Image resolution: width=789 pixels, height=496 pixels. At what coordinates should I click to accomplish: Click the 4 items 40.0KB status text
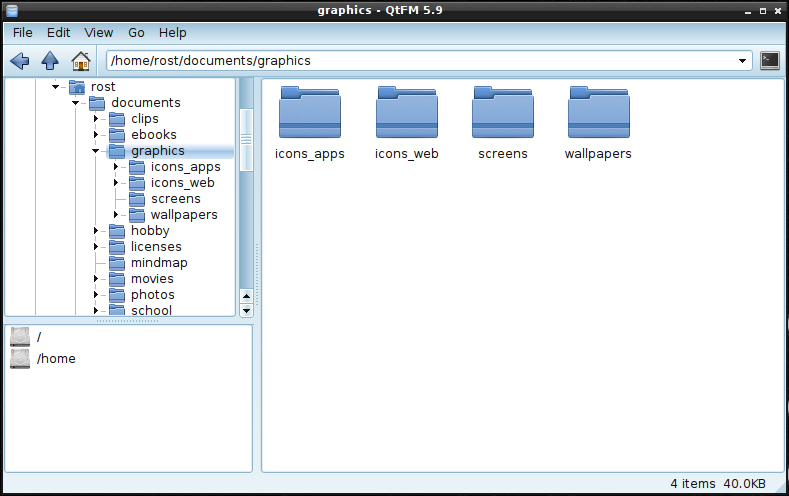(x=718, y=484)
